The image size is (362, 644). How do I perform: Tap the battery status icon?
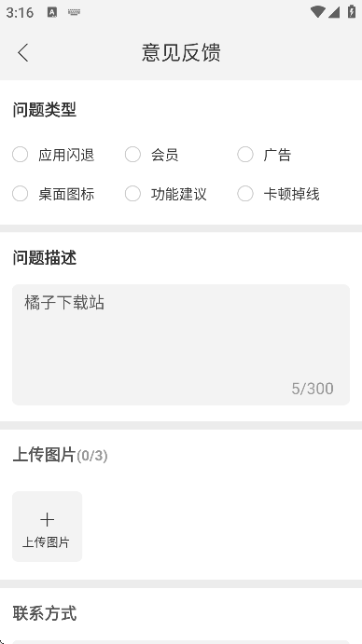352,11
